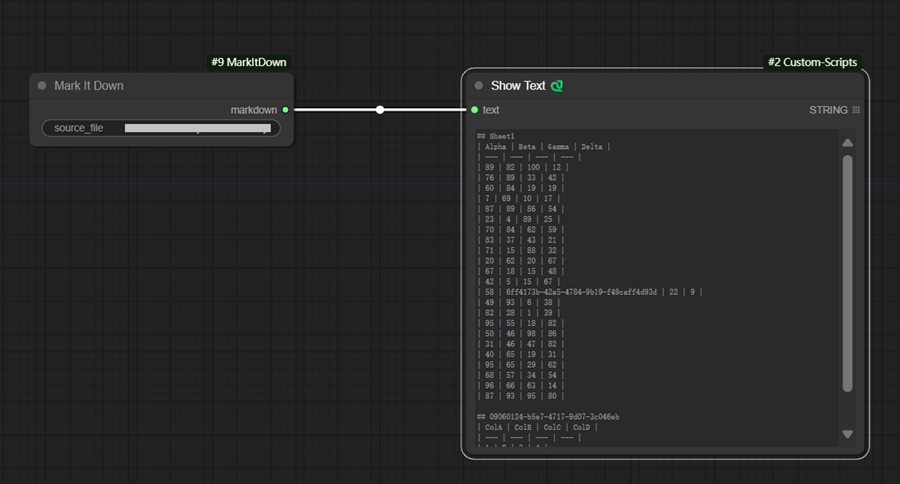Click the row '89 | 82 | 100 | 12'
This screenshot has width=900, height=484.
coord(523,167)
